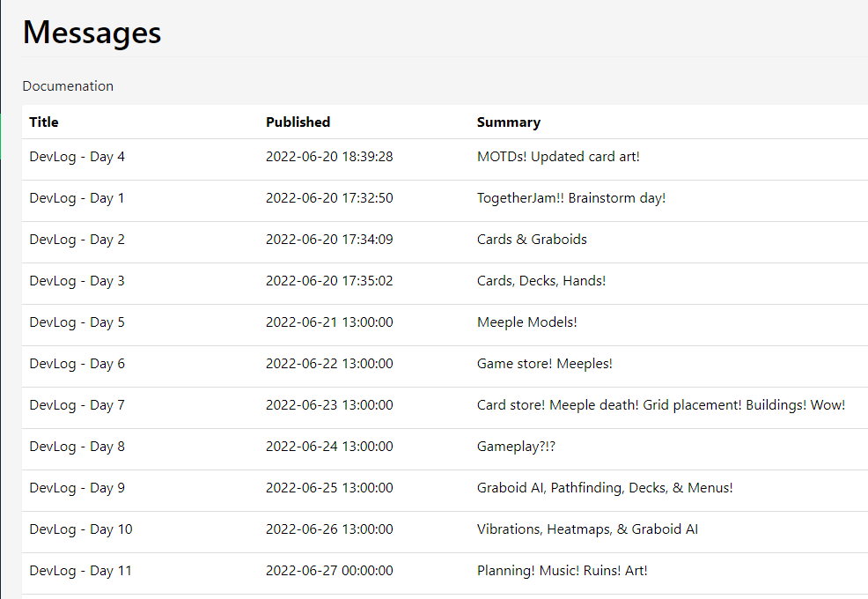The height and width of the screenshot is (599, 868).
Task: Sort by the Published column header
Action: 298,122
